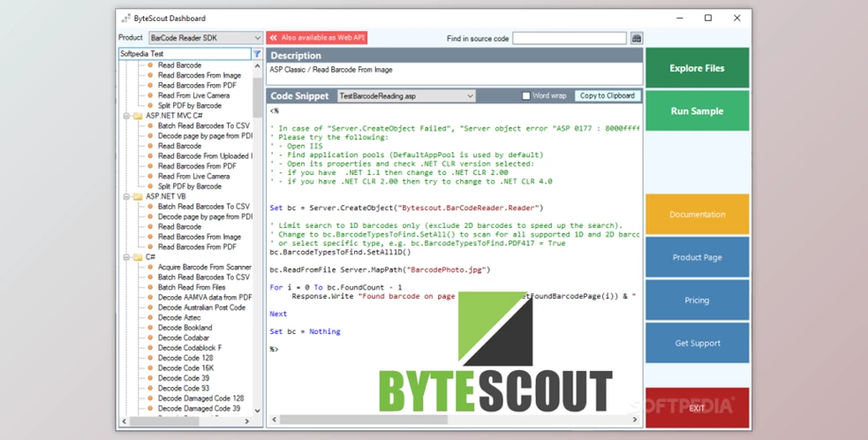Image resolution: width=868 pixels, height=440 pixels.
Task: Click the Softpedia Test search field
Action: [x=185, y=54]
